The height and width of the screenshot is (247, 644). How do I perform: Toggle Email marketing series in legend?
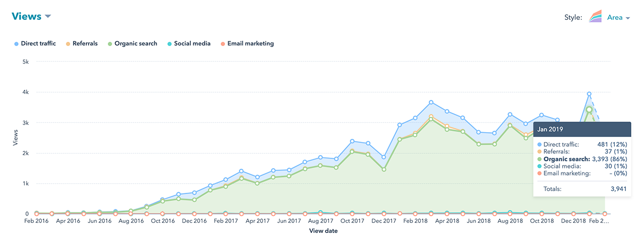(247, 44)
